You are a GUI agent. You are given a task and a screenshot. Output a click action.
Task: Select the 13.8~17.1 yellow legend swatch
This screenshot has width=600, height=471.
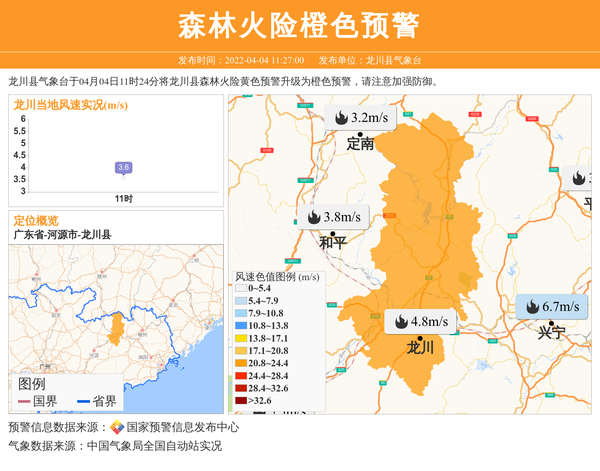click(241, 338)
